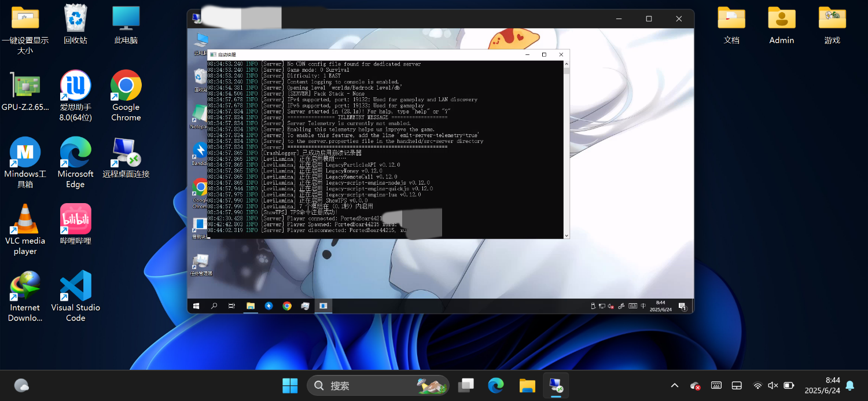Select the Remote Desktop app on the local taskbar

(557, 385)
